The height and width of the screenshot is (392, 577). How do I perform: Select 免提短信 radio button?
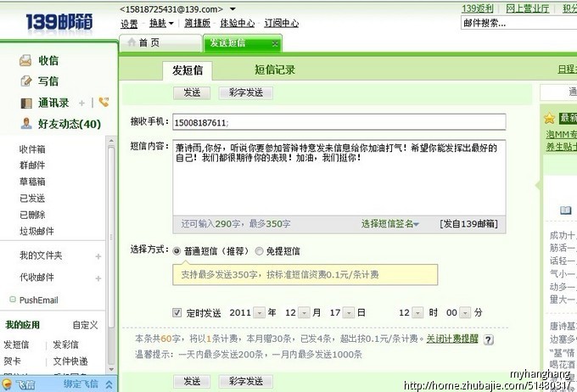tap(259, 251)
